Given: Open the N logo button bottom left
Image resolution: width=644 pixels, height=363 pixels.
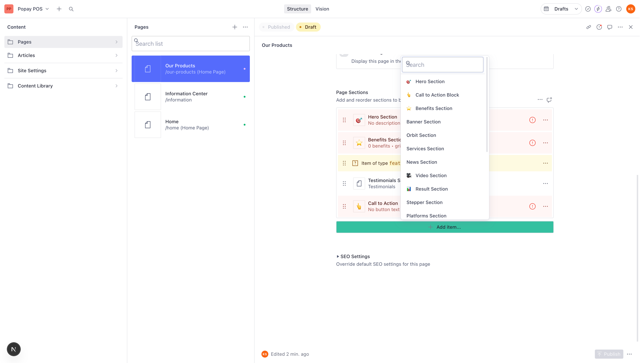Looking at the screenshot, I should [x=14, y=349].
